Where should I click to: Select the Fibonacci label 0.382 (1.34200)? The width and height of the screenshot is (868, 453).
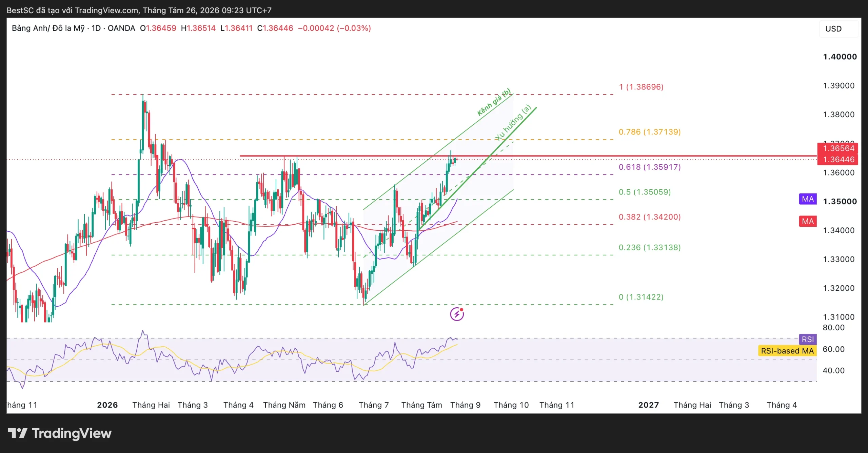650,217
